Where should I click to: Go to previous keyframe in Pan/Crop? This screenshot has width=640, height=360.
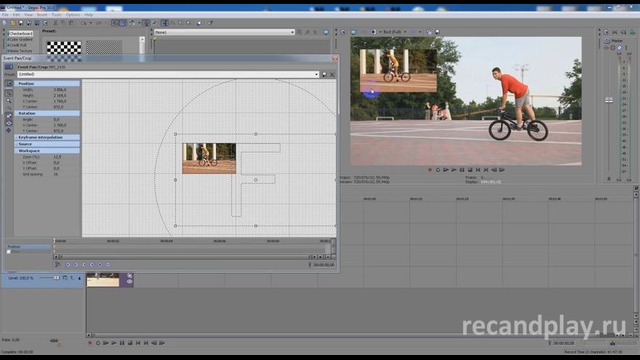click(x=76, y=265)
